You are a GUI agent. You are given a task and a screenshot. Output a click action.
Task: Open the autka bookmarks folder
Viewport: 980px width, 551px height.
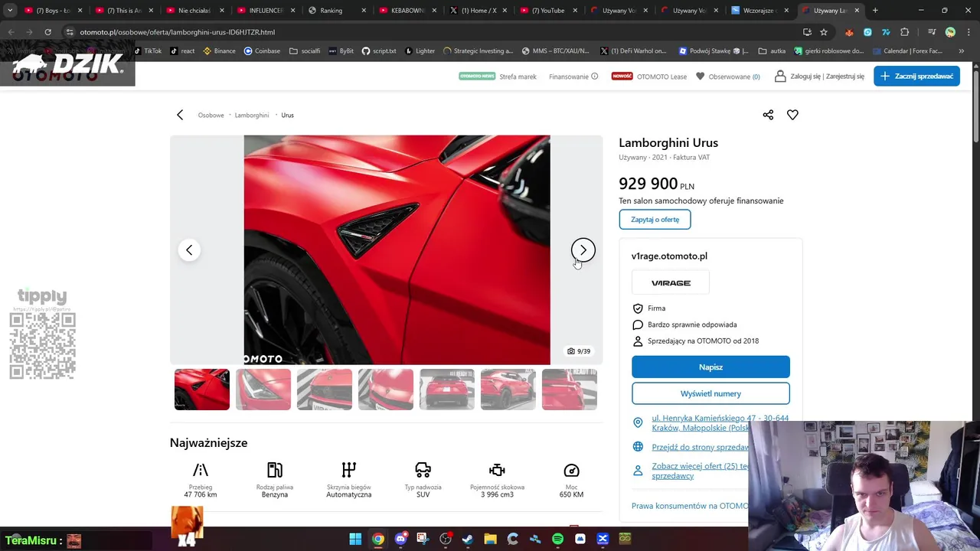coord(772,51)
